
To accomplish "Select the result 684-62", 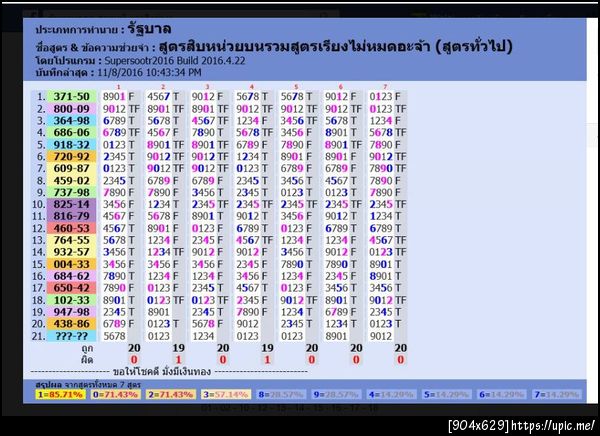I will pos(72,276).
